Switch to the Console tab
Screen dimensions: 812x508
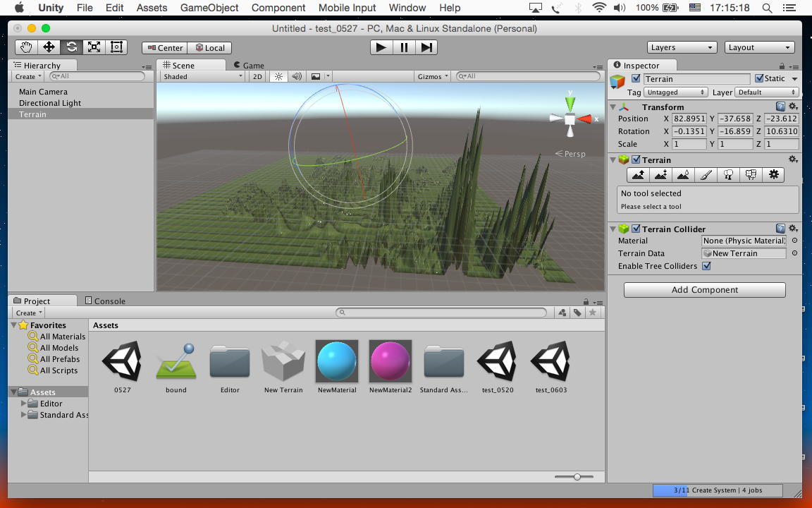(x=105, y=301)
